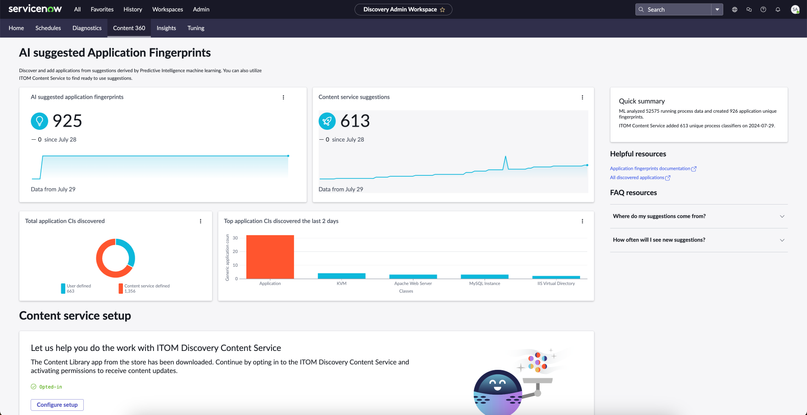Viewport: 807px width, 415px height.
Task: Open the chat sidebar discussions icon
Action: 749,9
